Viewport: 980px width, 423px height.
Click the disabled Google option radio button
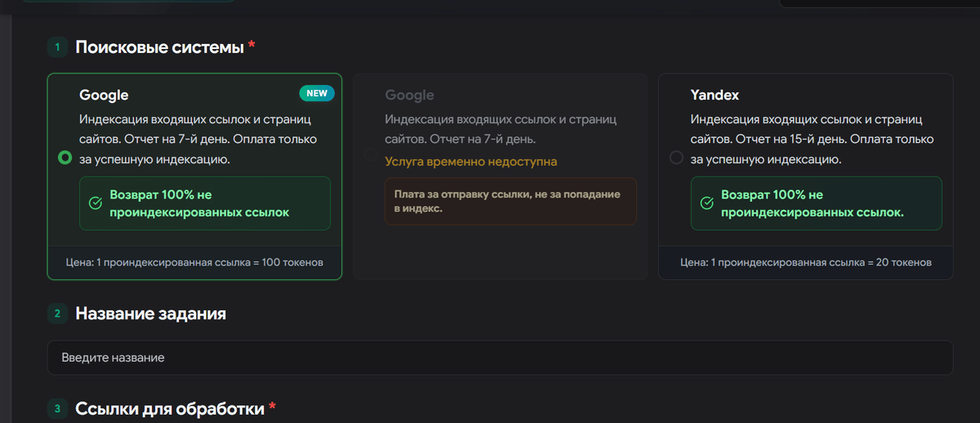point(371,155)
